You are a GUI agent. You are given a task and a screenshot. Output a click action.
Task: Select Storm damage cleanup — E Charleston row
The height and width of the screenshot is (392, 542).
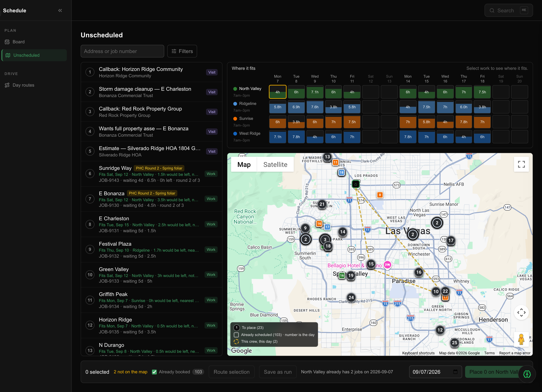(x=152, y=92)
